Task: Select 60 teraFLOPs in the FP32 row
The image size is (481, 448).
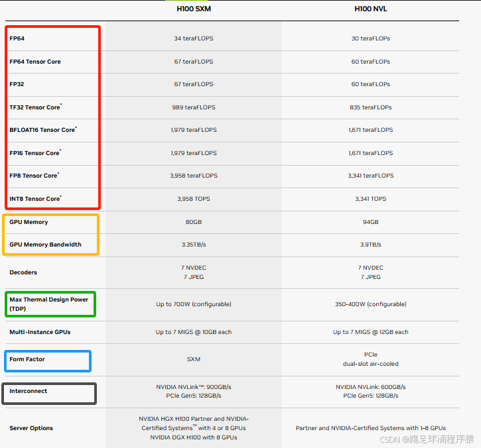Action: [371, 84]
